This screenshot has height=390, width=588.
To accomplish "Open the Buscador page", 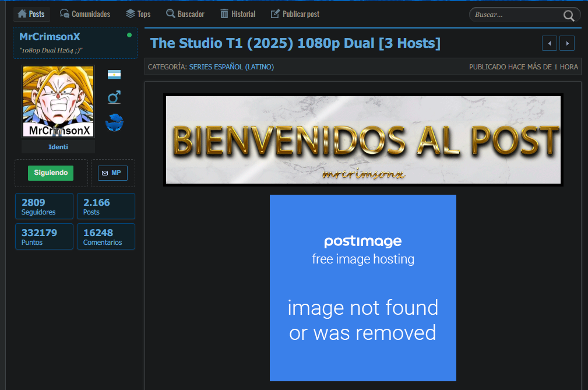I will click(185, 14).
